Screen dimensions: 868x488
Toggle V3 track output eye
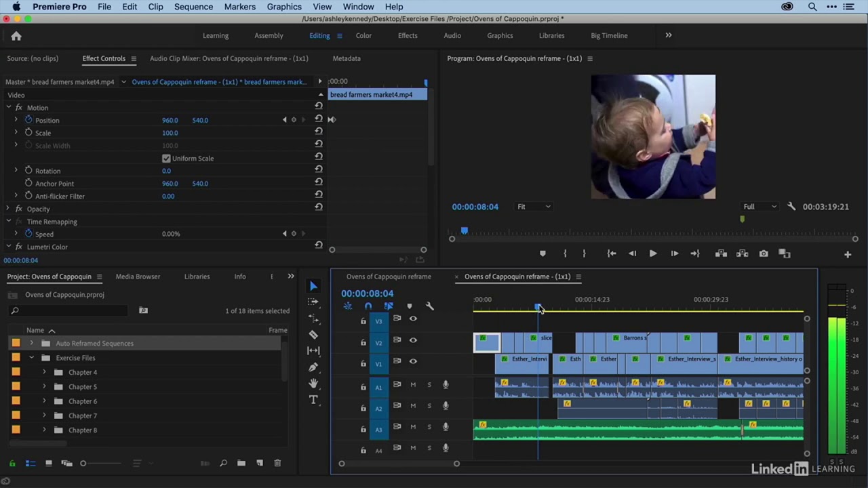click(413, 319)
